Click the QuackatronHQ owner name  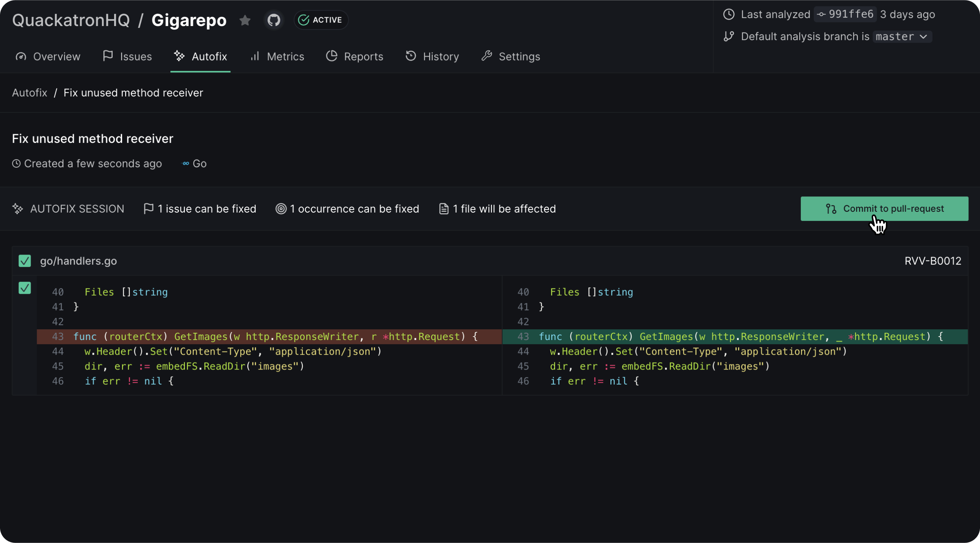[x=71, y=20]
